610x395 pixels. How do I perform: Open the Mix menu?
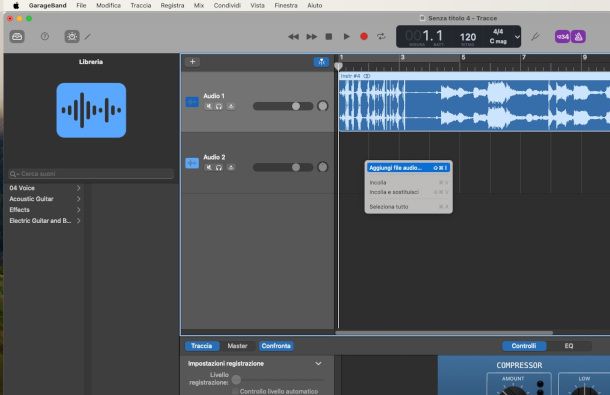(199, 5)
